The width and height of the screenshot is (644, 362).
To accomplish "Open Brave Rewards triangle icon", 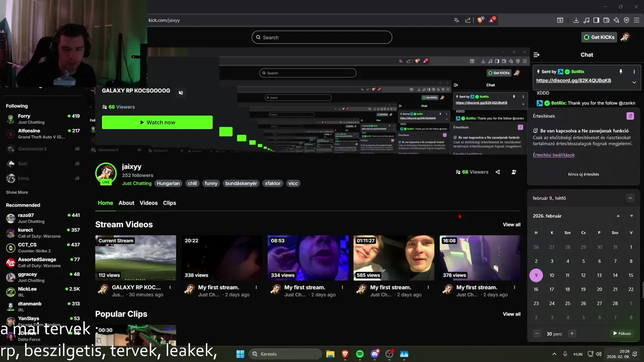I will (x=492, y=20).
